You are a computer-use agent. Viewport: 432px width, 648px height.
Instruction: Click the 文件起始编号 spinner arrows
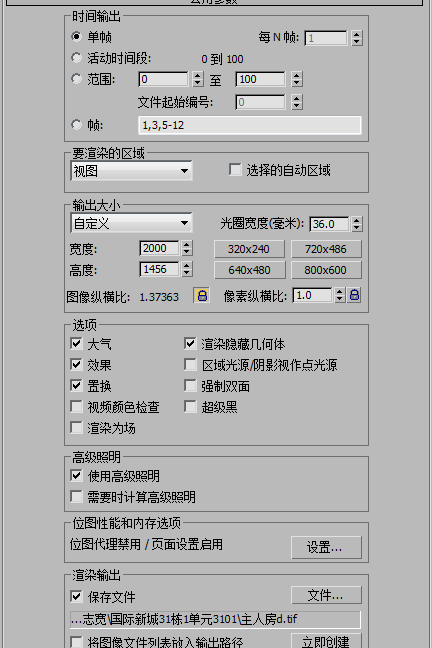coord(297,102)
